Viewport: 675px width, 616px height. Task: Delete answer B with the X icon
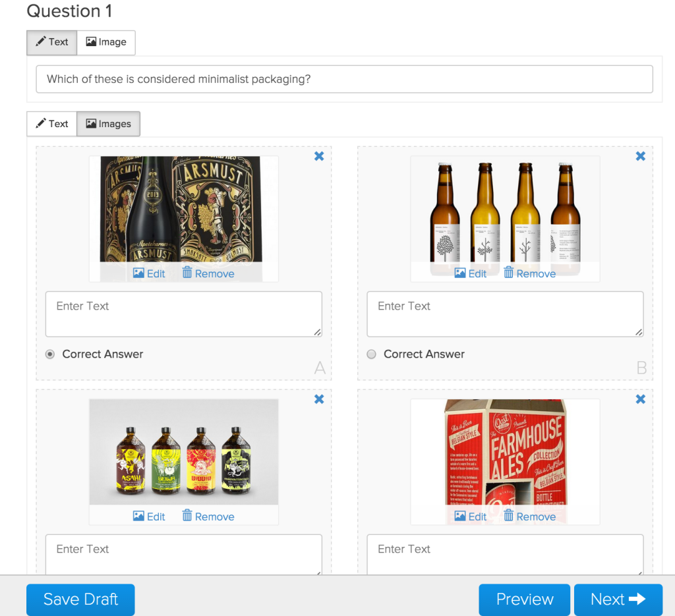(x=641, y=156)
